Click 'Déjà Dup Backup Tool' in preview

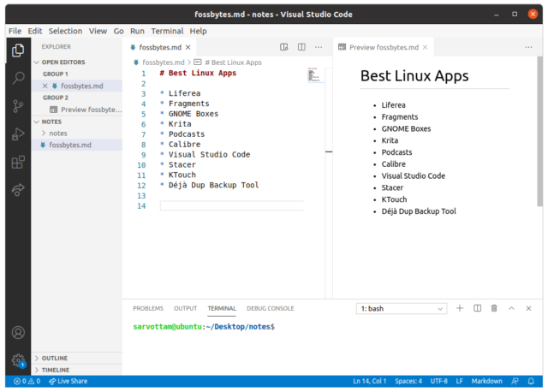419,211
